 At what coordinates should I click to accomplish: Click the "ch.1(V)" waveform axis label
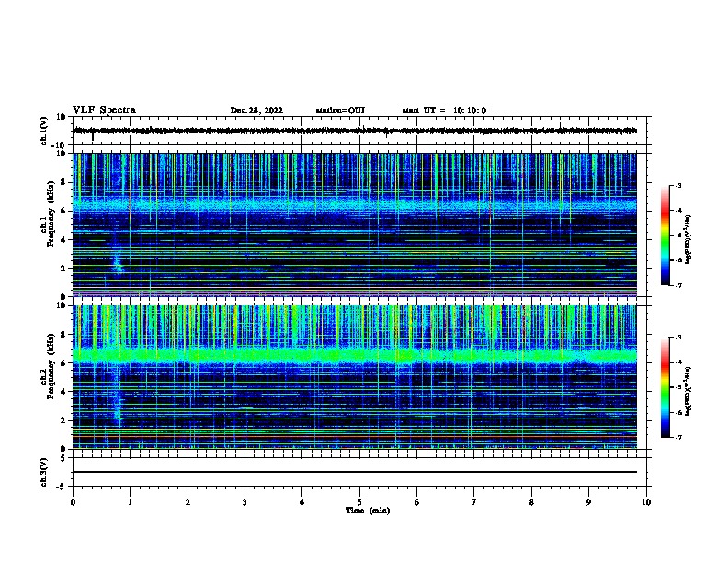tap(44, 131)
